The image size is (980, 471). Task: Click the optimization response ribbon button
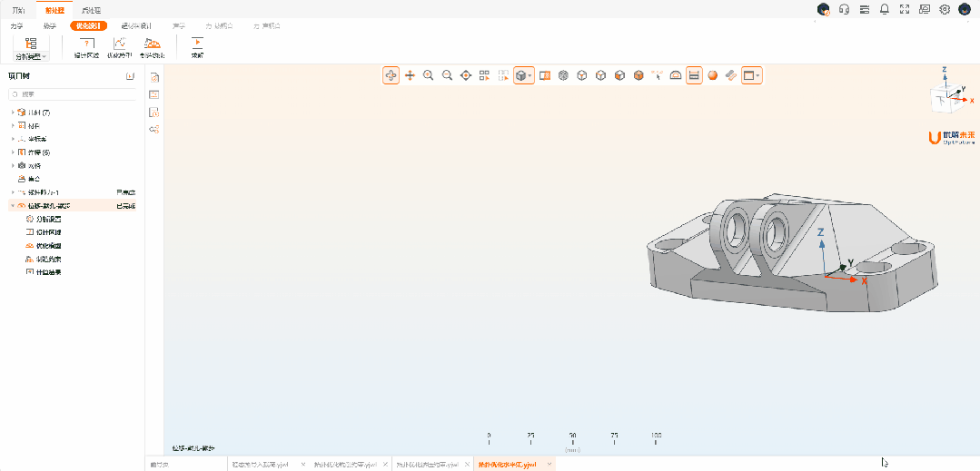tap(119, 48)
